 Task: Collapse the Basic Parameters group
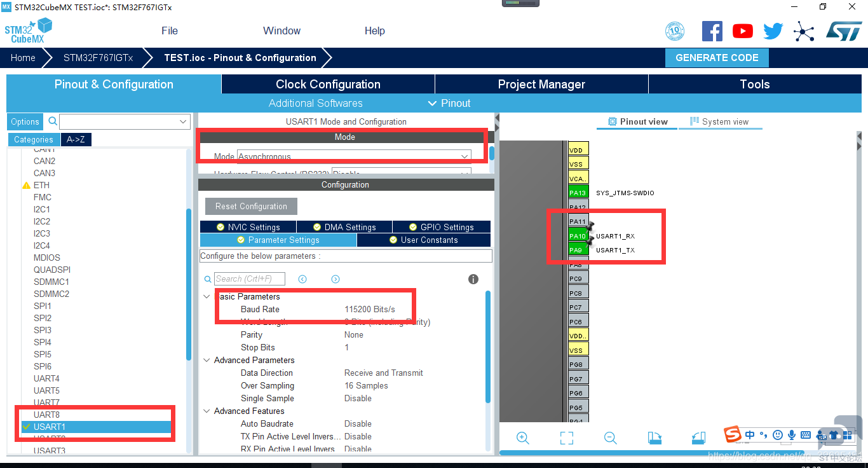tap(207, 296)
